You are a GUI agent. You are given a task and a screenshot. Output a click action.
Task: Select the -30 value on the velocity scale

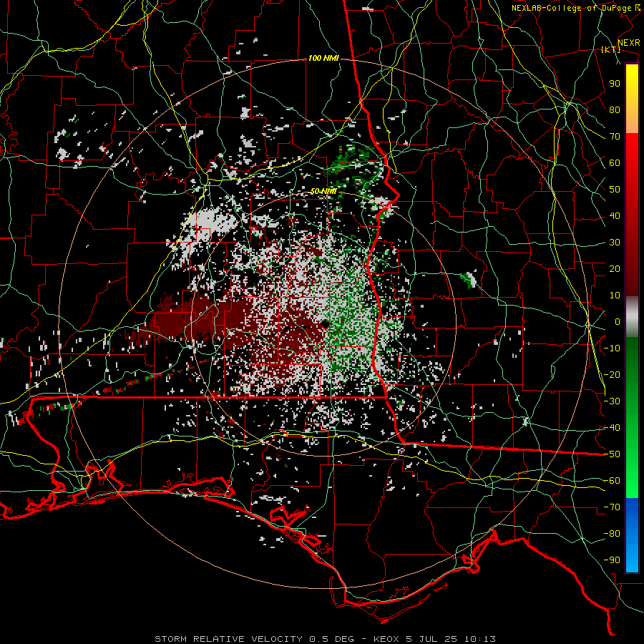point(612,401)
